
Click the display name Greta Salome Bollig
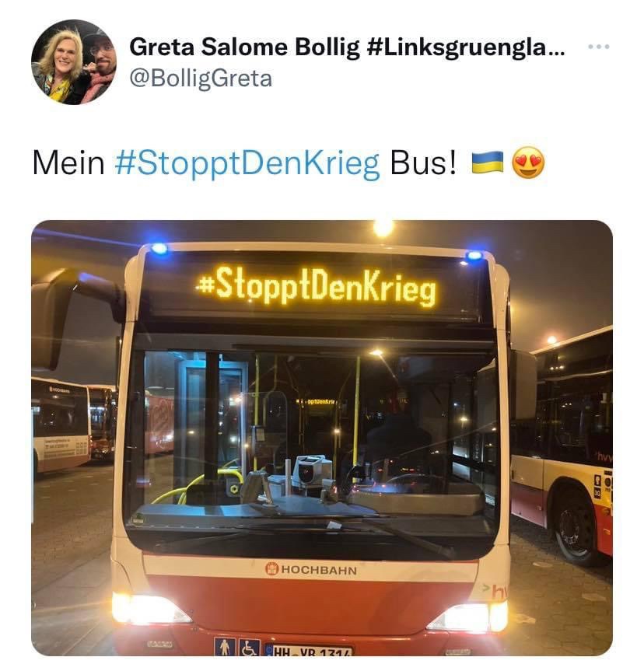tap(244, 47)
